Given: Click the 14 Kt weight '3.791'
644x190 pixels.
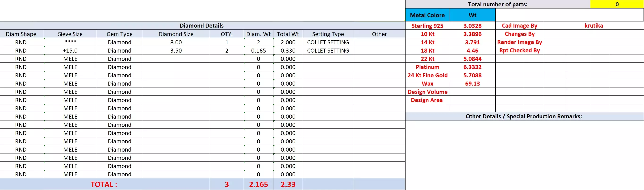Looking at the screenshot, I should pyautogui.click(x=473, y=42).
